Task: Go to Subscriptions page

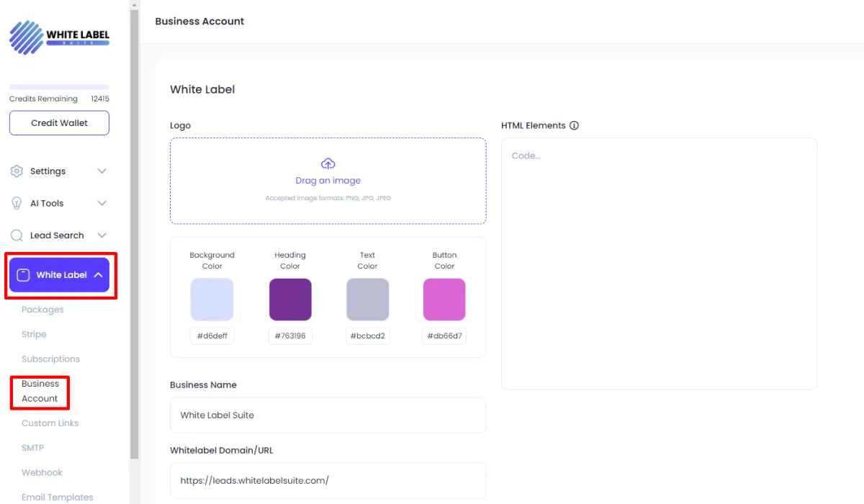Action: point(50,359)
